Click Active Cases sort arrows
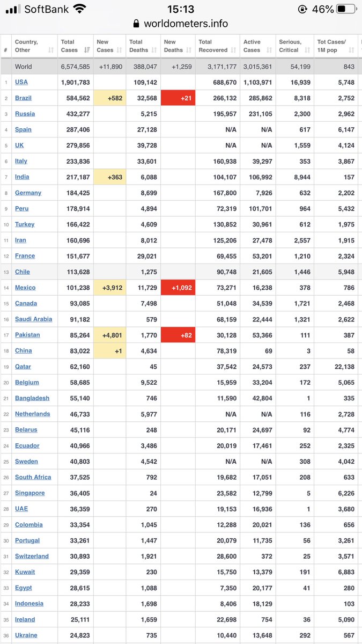 click(x=269, y=50)
